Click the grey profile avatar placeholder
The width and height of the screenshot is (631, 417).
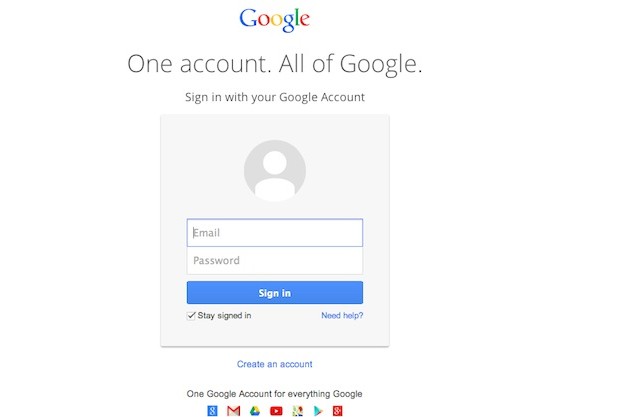coord(275,171)
